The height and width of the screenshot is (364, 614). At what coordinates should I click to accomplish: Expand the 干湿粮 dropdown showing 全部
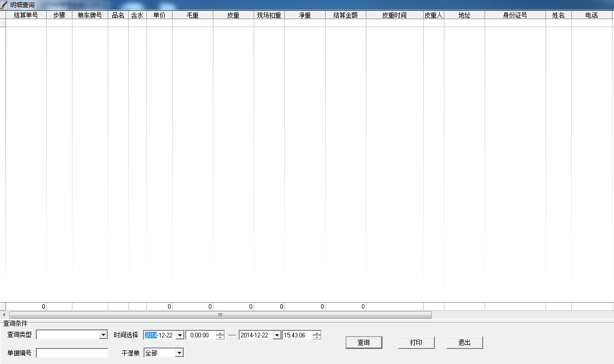click(179, 353)
